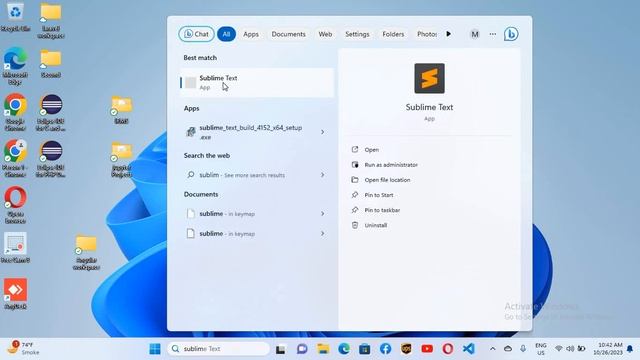Click the large Sublime Text app logo
Viewport: 640px width, 360px height.
click(x=429, y=78)
